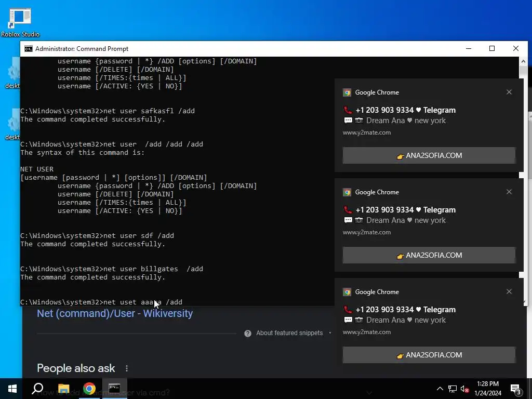The width and height of the screenshot is (532, 399).
Task: Click bottom notification www.y2mate.com source
Action: pos(366,332)
